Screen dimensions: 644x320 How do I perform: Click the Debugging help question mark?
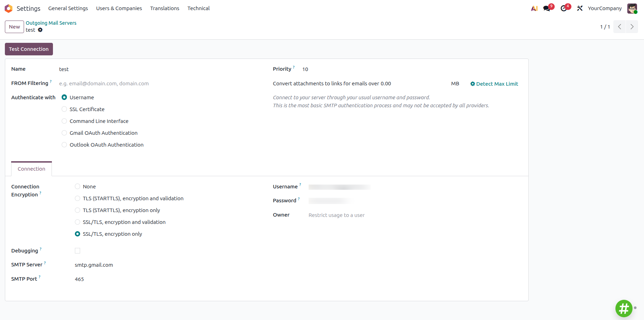tap(40, 249)
